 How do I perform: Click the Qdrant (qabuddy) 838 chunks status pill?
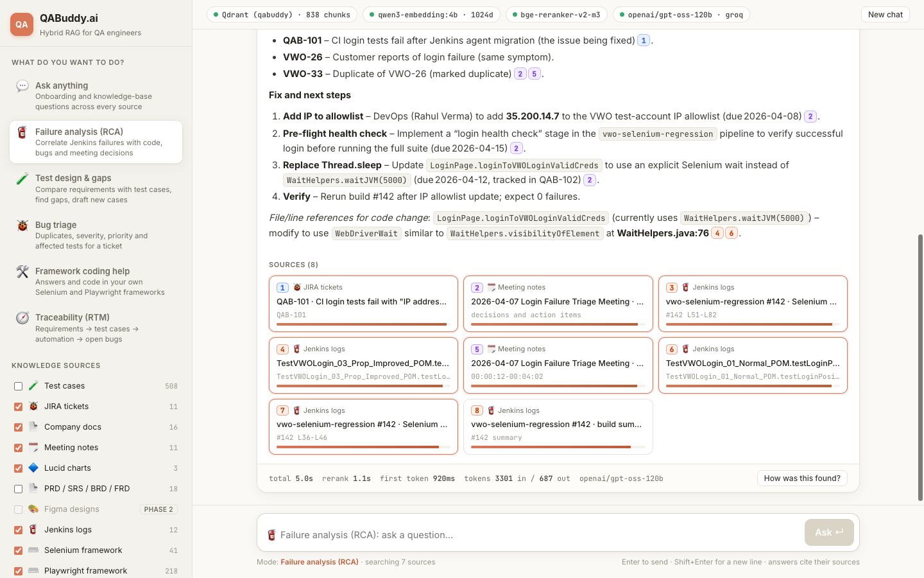(x=282, y=15)
